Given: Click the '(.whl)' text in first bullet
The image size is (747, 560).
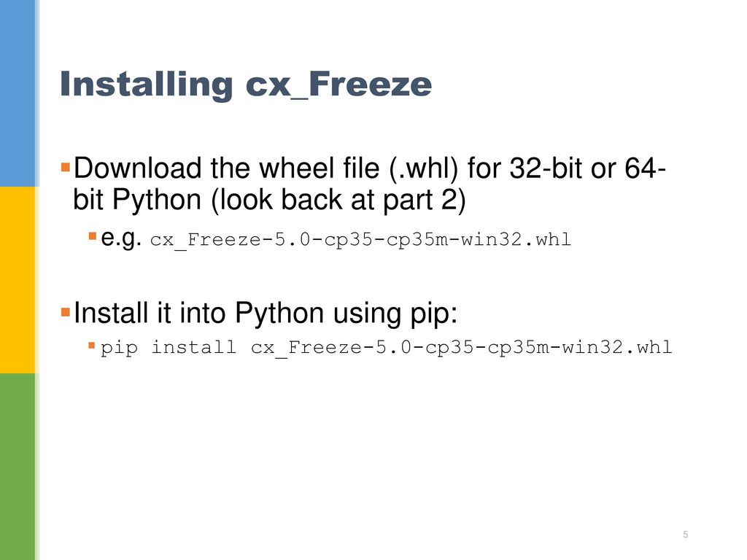Looking at the screenshot, I should pyautogui.click(x=423, y=168).
